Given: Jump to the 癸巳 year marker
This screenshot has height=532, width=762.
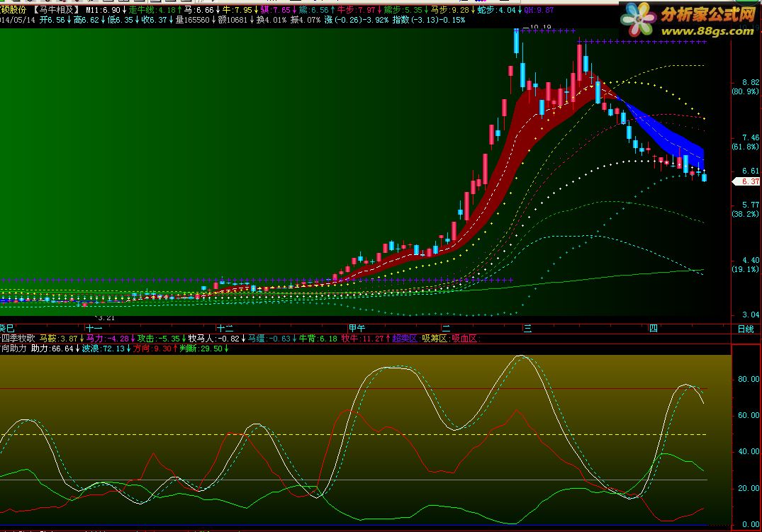Looking at the screenshot, I should pyautogui.click(x=7, y=329).
